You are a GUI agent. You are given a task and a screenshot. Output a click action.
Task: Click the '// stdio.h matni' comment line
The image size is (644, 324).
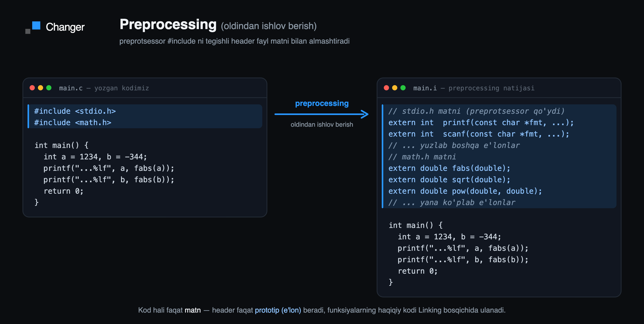click(477, 111)
